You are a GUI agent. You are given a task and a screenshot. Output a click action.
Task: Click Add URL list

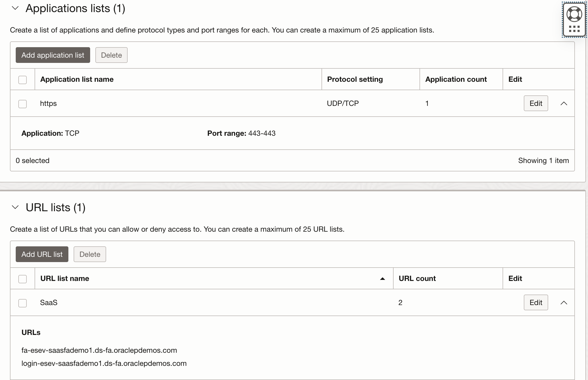coord(42,254)
